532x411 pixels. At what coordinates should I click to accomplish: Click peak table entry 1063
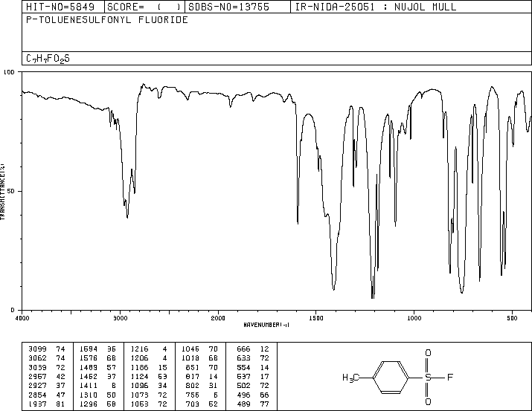pos(139,404)
